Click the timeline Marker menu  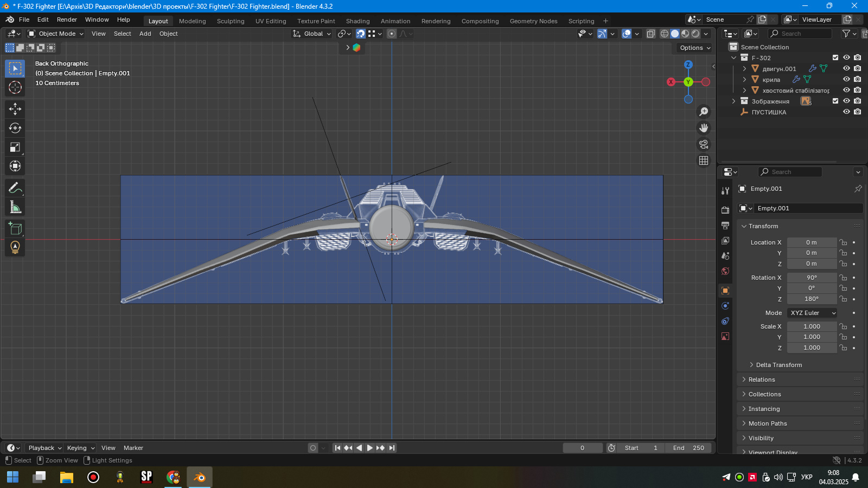coord(133,448)
